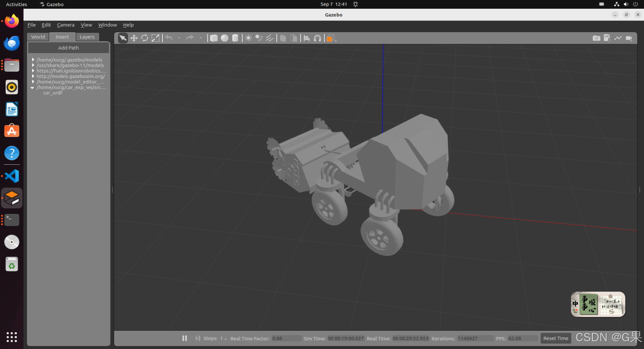Open the Edit menu

[46, 25]
